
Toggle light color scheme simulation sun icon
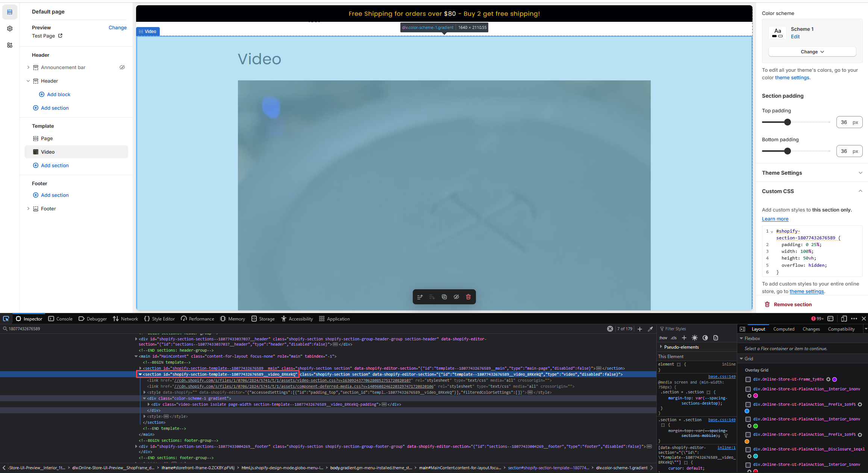point(695,338)
